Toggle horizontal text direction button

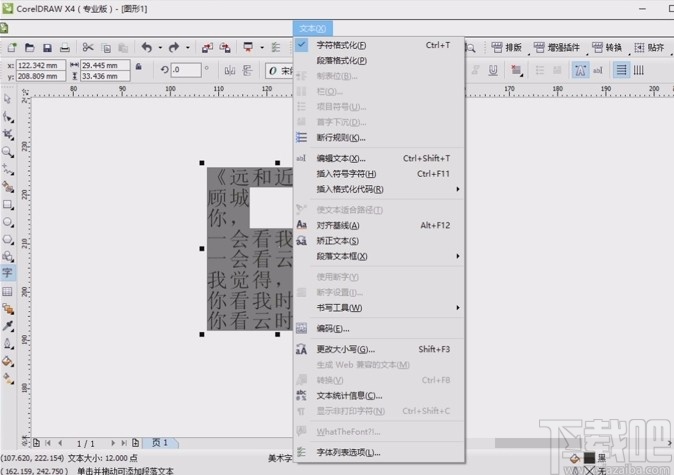point(621,70)
